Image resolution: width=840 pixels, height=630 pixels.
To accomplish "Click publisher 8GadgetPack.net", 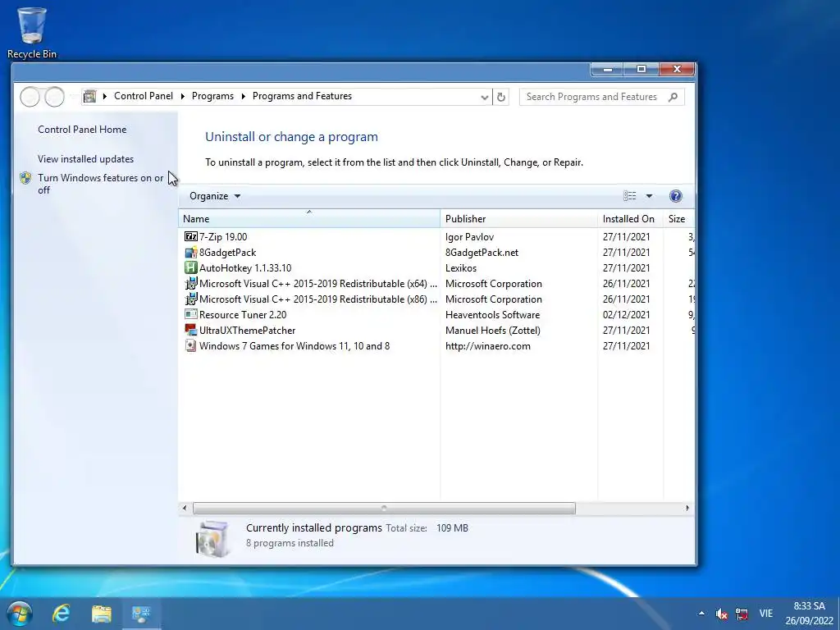I will point(482,253).
